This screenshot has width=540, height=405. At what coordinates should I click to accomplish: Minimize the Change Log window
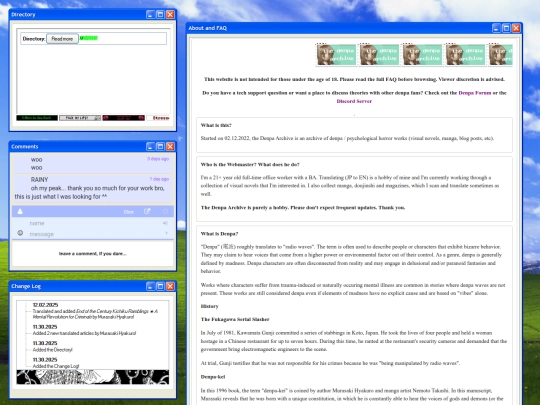tap(150, 286)
